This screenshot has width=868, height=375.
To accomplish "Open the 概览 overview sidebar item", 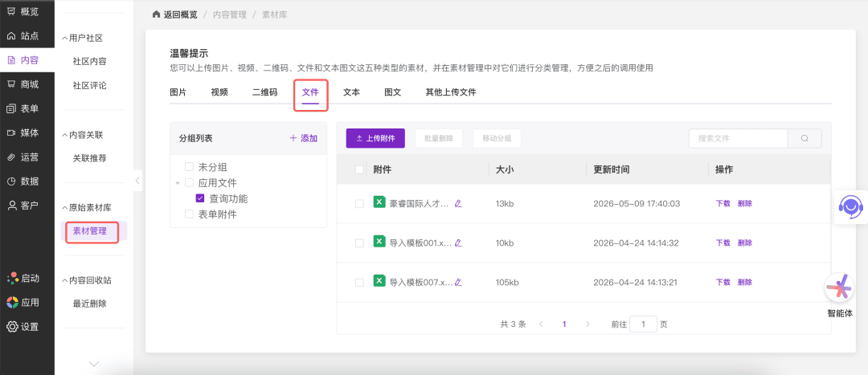I will pos(23,11).
